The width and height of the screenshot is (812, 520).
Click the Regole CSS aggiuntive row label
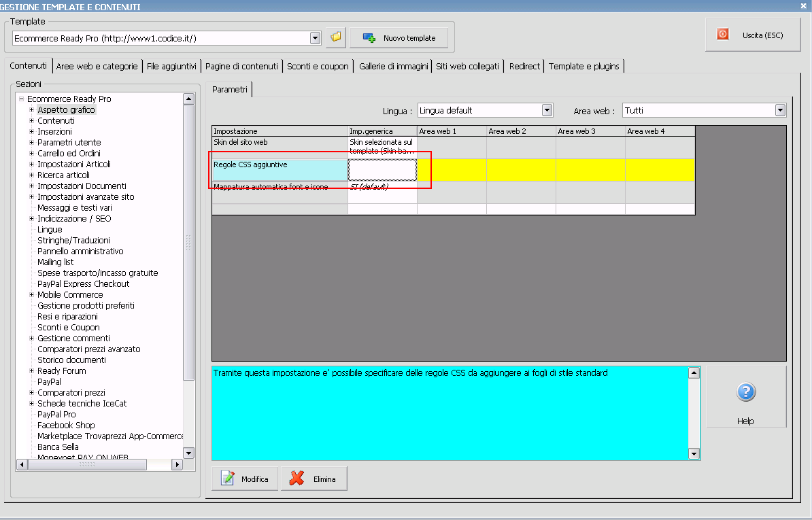(x=280, y=170)
